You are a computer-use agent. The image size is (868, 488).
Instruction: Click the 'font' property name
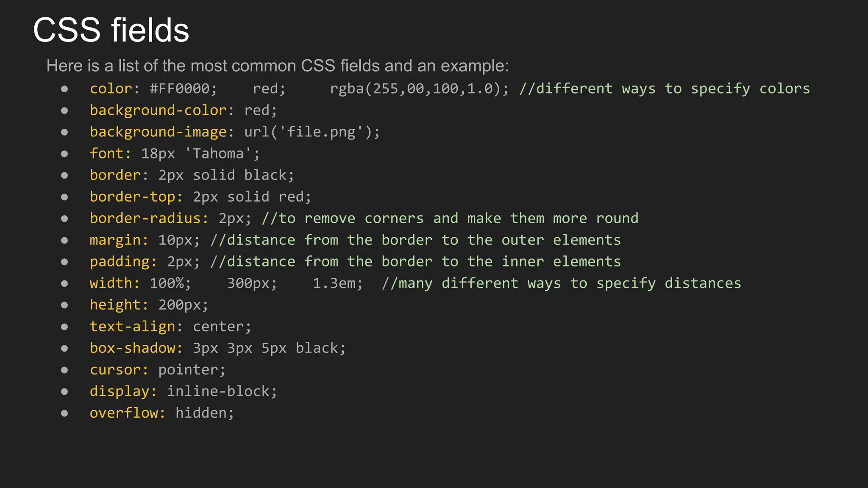point(107,153)
